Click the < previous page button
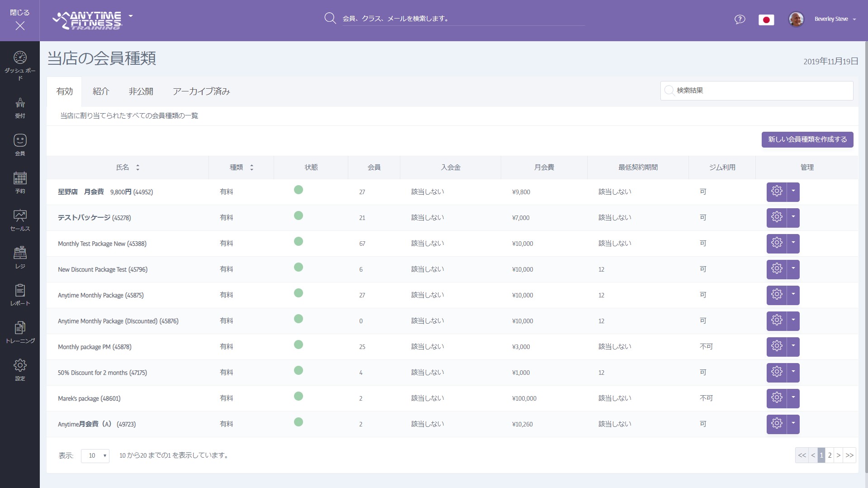Viewport: 868px width, 488px height. click(x=813, y=455)
